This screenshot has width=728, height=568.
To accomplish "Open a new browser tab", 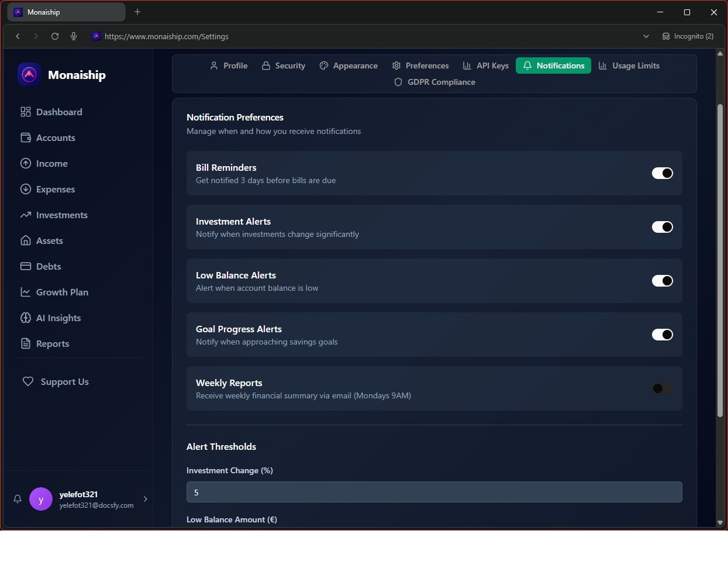I will (x=137, y=12).
